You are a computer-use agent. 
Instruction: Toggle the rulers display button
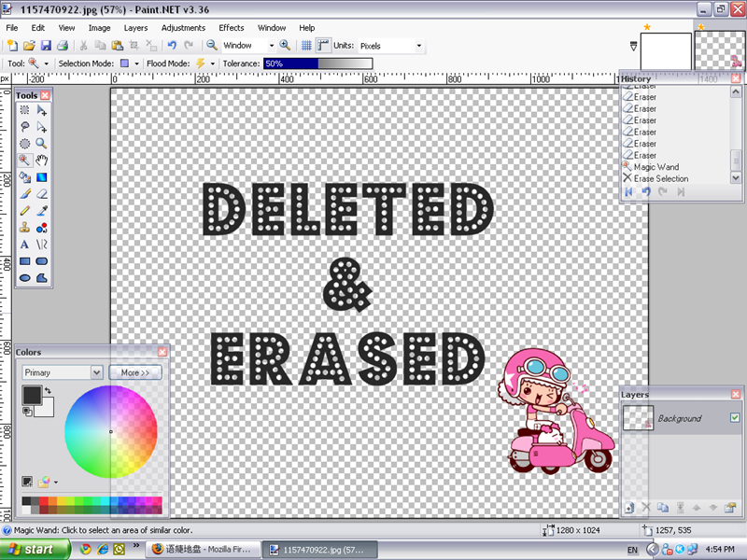(323, 45)
